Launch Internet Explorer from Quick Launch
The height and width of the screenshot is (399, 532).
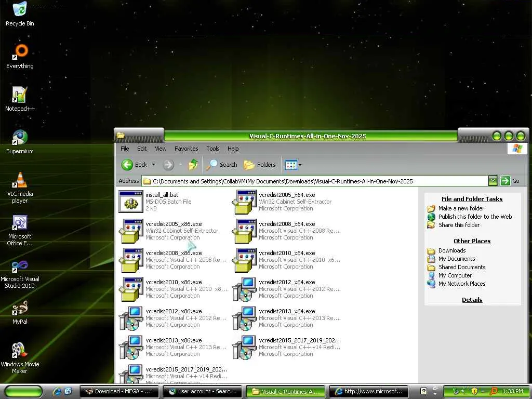click(57, 392)
